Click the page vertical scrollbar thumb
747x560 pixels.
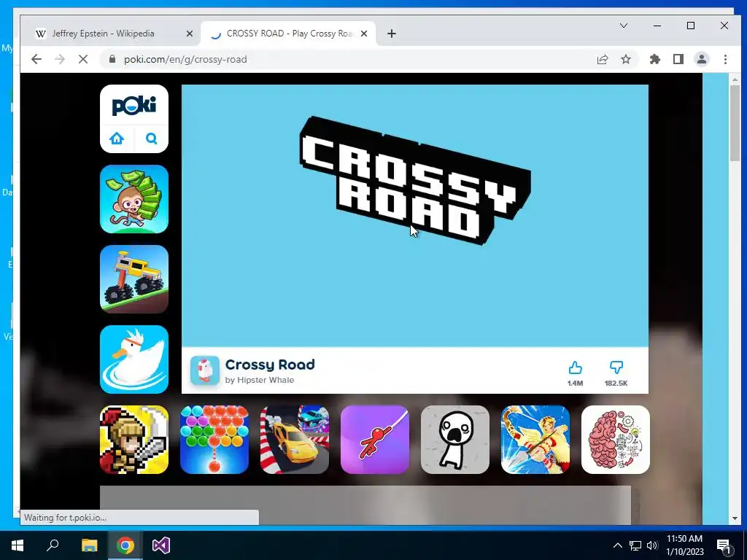[x=735, y=122]
